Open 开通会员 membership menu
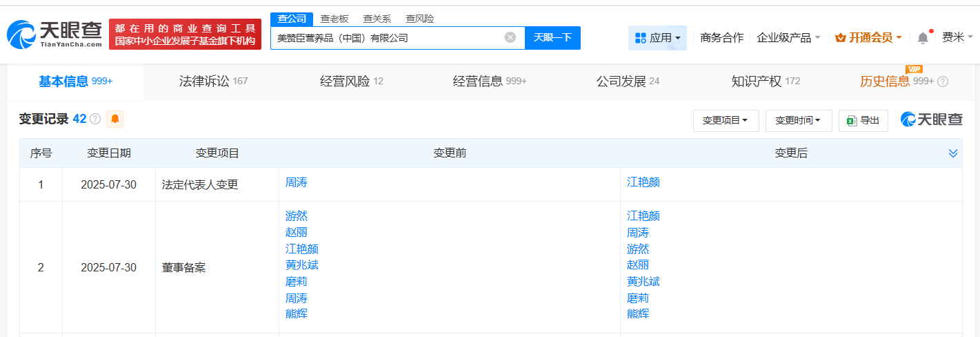The image size is (980, 337). (x=868, y=38)
